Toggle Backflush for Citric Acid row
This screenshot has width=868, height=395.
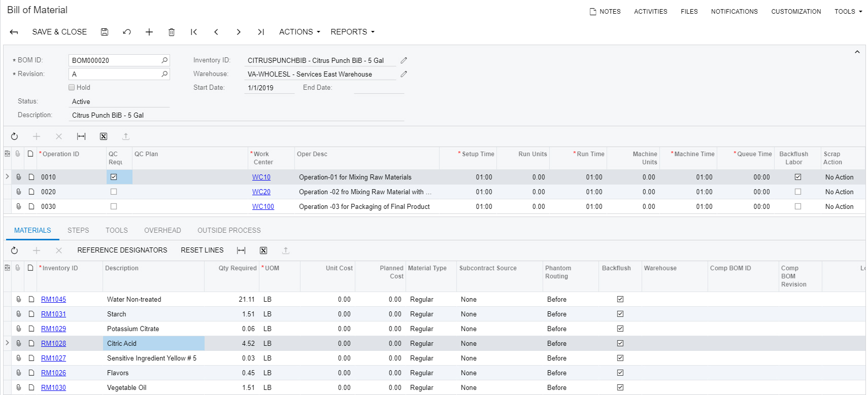620,343
